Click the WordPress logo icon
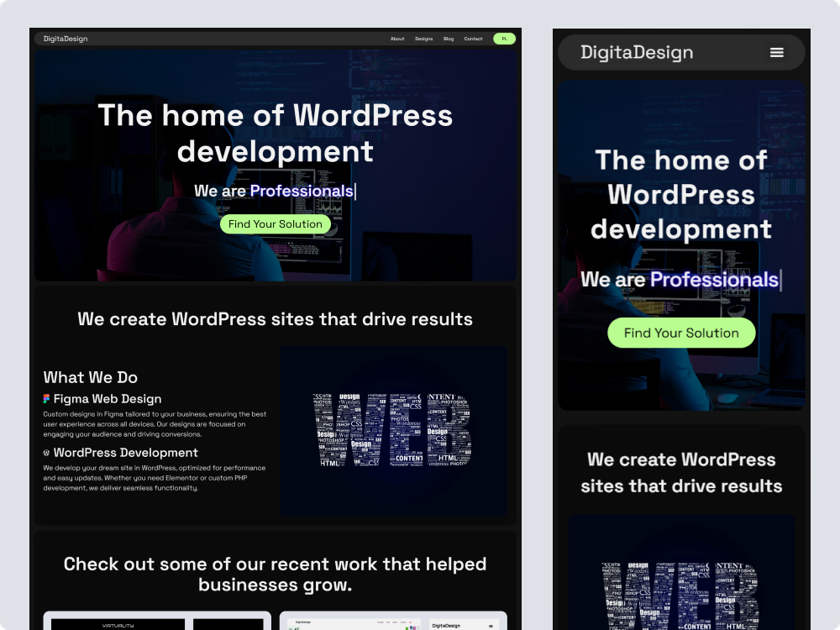 point(47,453)
